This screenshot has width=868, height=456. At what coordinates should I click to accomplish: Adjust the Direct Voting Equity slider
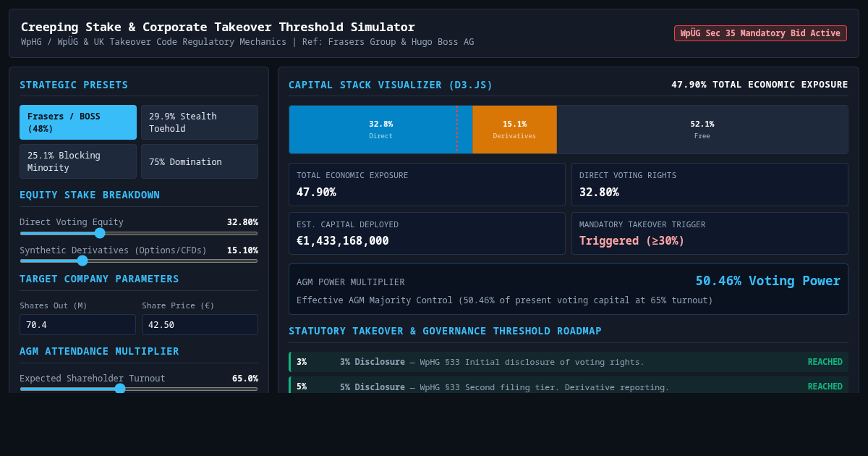(139, 233)
